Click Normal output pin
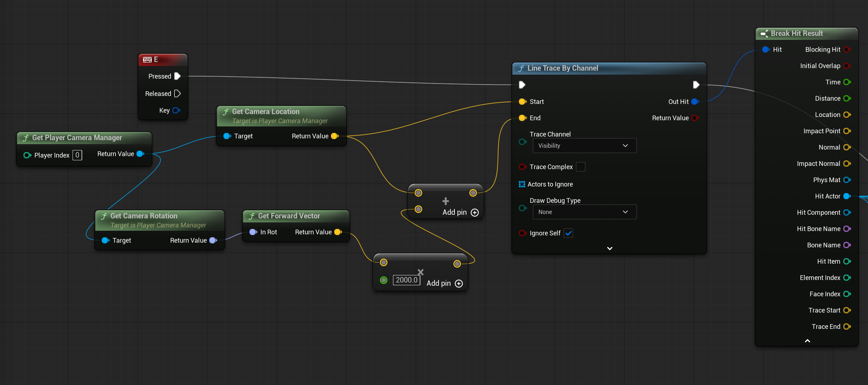 pos(847,147)
